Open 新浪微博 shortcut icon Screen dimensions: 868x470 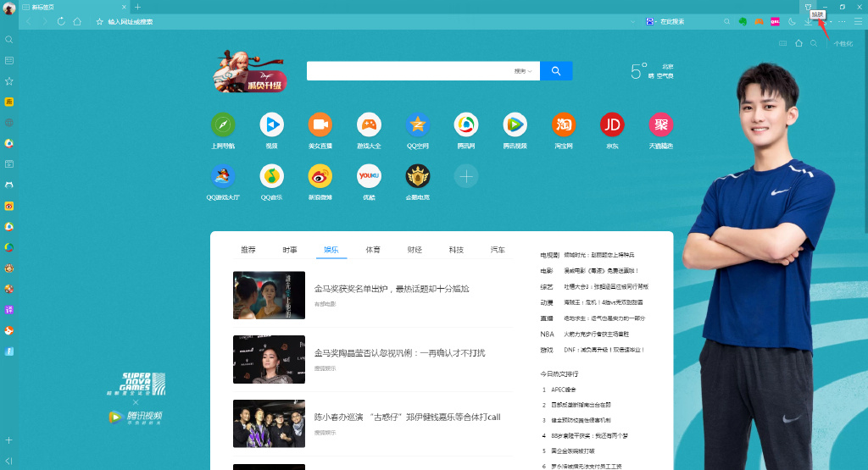click(x=320, y=176)
